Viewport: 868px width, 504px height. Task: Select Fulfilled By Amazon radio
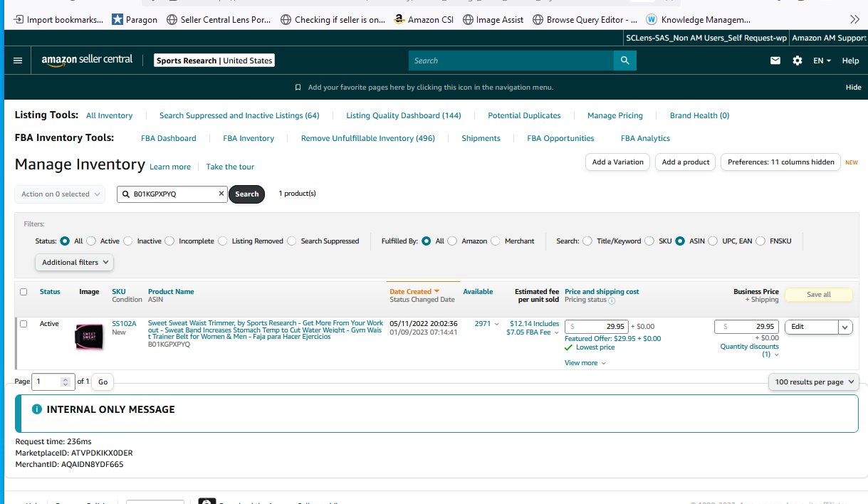coord(452,241)
